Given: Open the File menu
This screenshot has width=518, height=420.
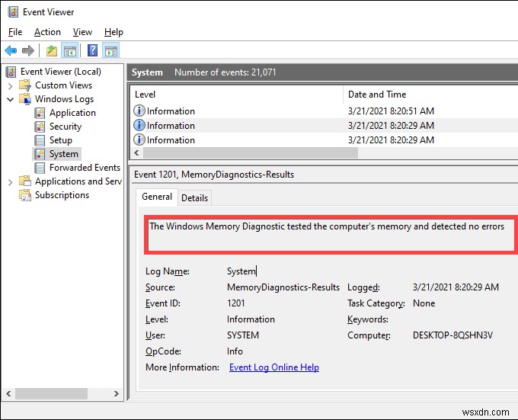Looking at the screenshot, I should point(15,32).
